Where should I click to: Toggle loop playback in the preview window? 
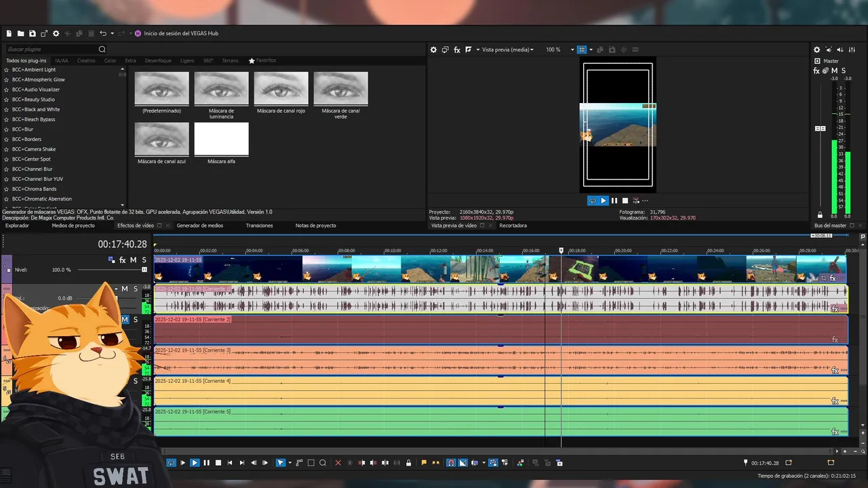pyautogui.click(x=593, y=201)
